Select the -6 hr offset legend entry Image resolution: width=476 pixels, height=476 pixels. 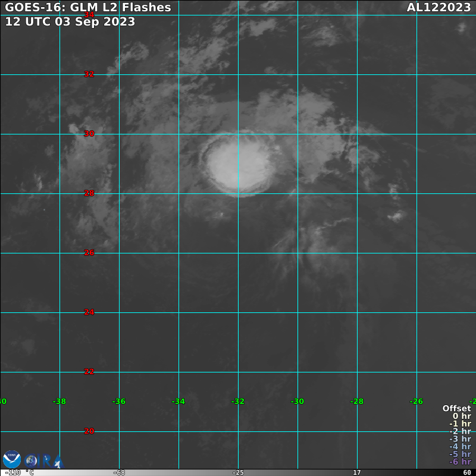pyautogui.click(x=460, y=462)
